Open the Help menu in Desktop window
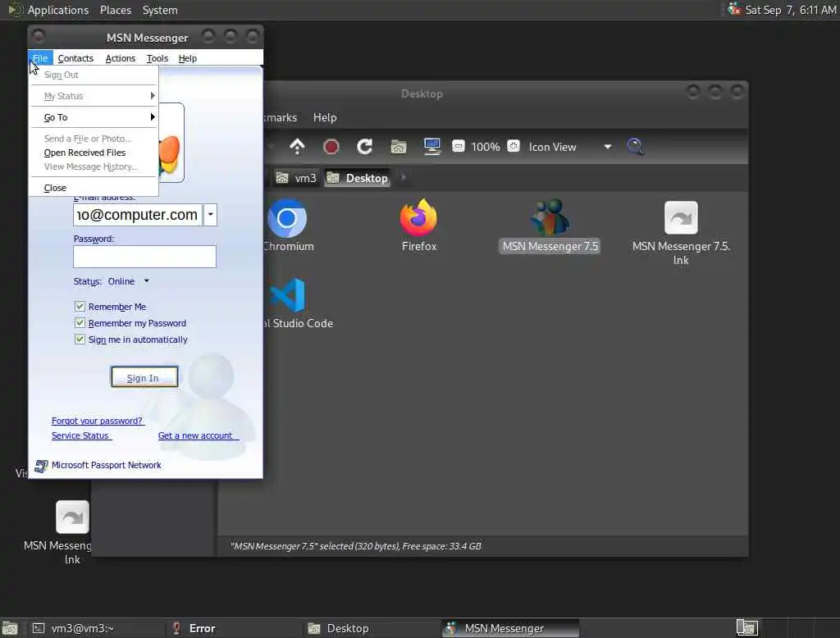The width and height of the screenshot is (840, 638). 325,117
